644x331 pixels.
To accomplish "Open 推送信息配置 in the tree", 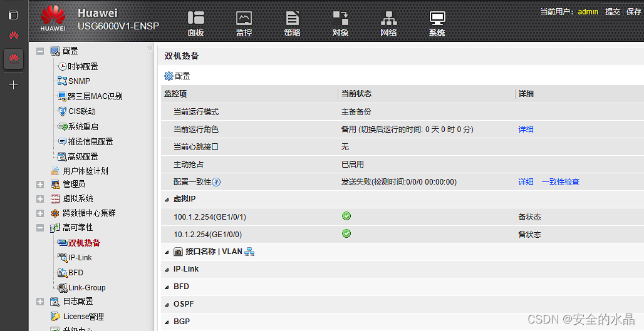I will (90, 141).
